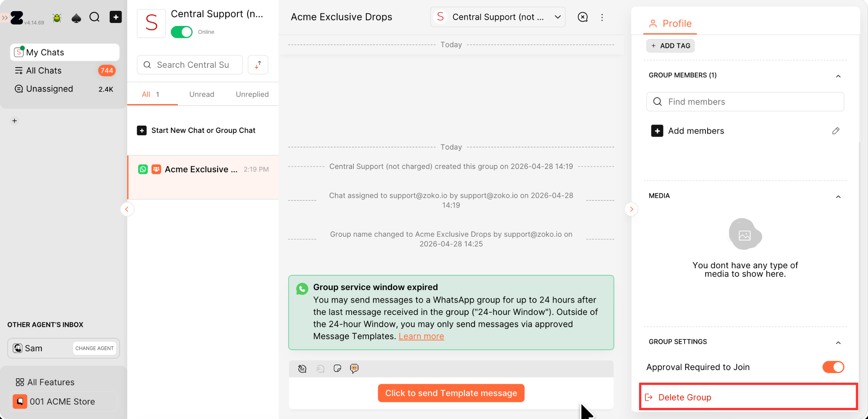Open the three-dot chat options menu
Image resolution: width=868 pixels, height=419 pixels.
[x=602, y=17]
